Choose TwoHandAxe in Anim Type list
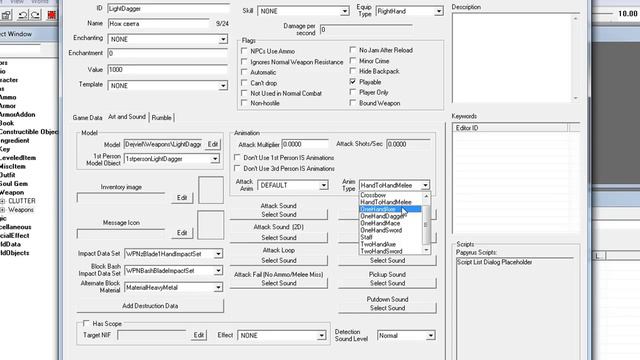Image resolution: width=640 pixels, height=360 pixels. (x=390, y=244)
